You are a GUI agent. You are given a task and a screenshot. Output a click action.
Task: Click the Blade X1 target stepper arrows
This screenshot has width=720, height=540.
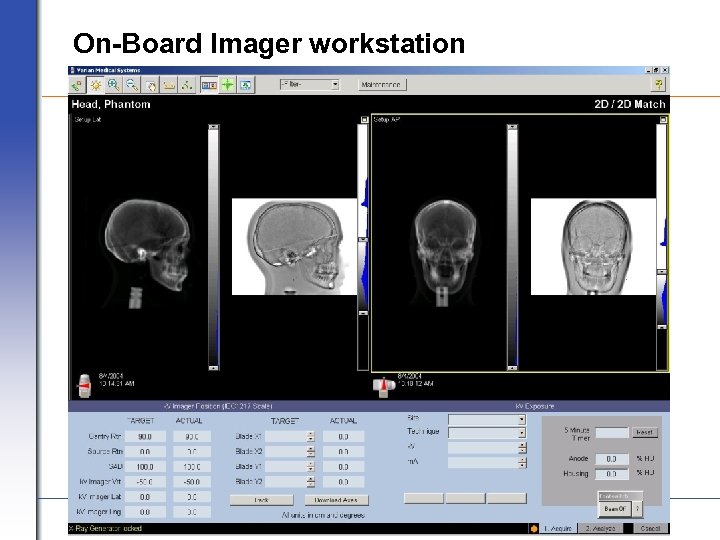click(311, 437)
